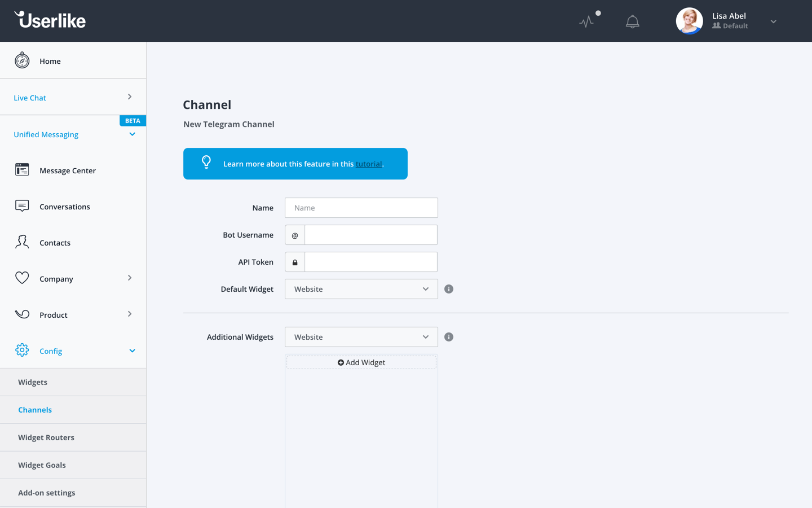
Task: Open the notifications bell
Action: point(633,21)
